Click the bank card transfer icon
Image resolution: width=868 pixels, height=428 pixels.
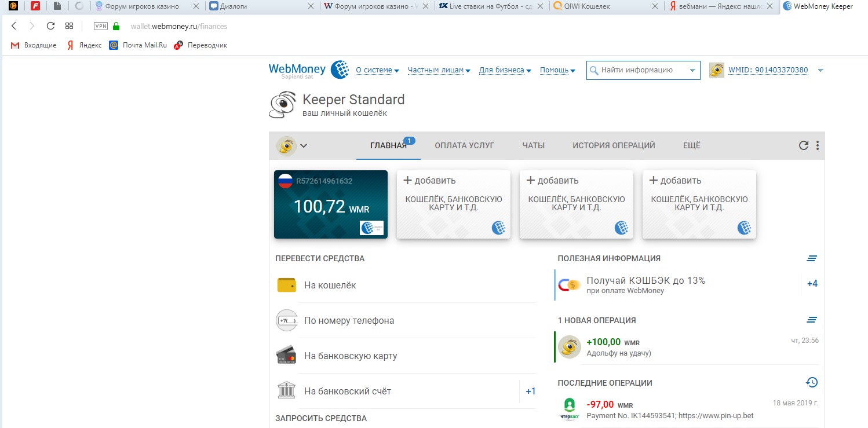287,356
